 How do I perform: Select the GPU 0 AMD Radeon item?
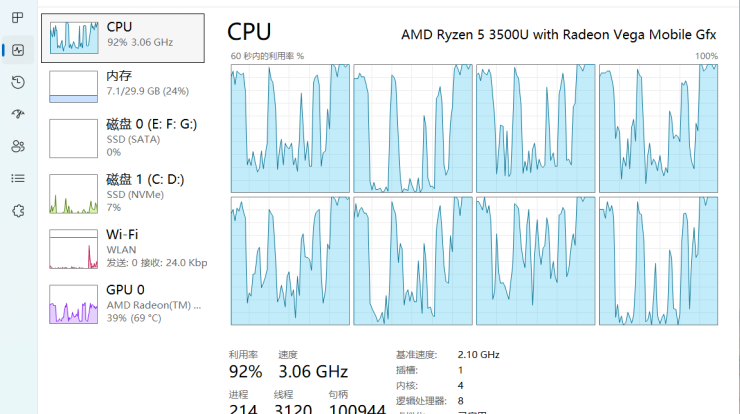pos(150,303)
